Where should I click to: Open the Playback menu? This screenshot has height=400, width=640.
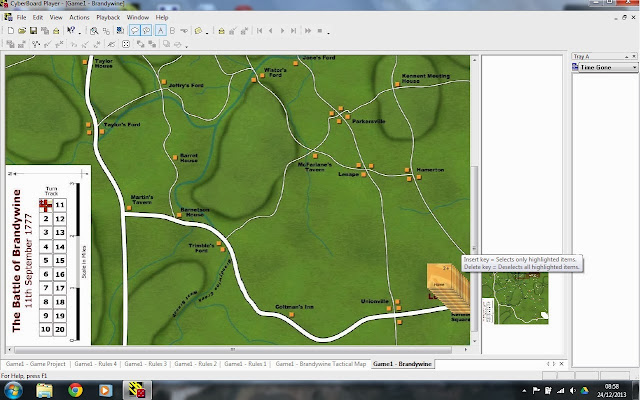(108, 18)
